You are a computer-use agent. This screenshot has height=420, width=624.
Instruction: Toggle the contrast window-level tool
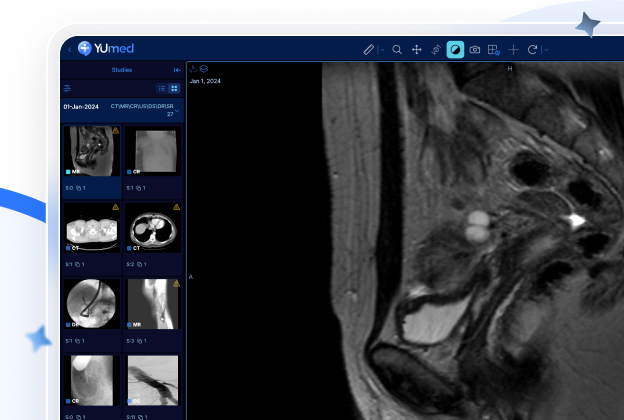tap(455, 50)
